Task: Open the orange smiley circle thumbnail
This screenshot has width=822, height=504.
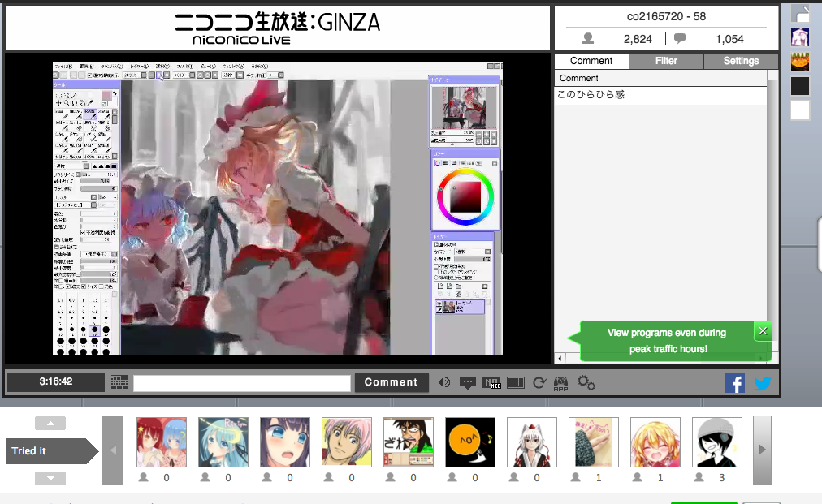Action: pos(470,442)
